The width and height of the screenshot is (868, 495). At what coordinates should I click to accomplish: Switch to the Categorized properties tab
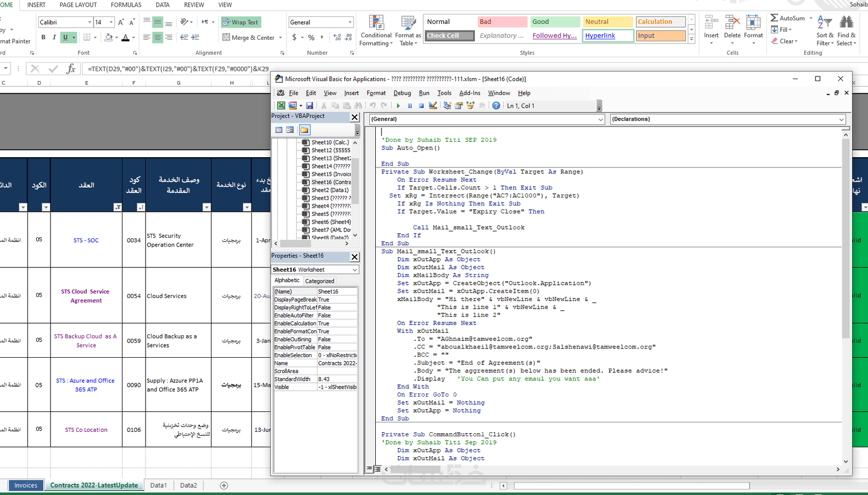click(320, 281)
